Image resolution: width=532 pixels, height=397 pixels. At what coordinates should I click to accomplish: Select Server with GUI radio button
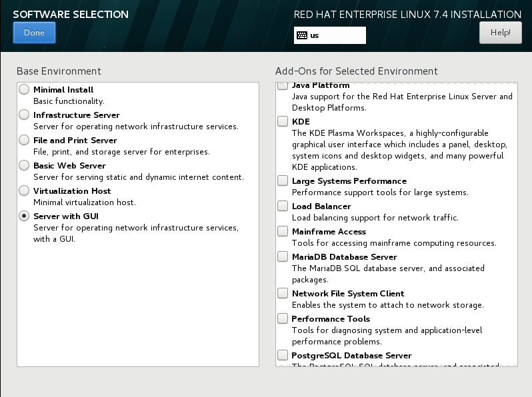click(x=24, y=216)
